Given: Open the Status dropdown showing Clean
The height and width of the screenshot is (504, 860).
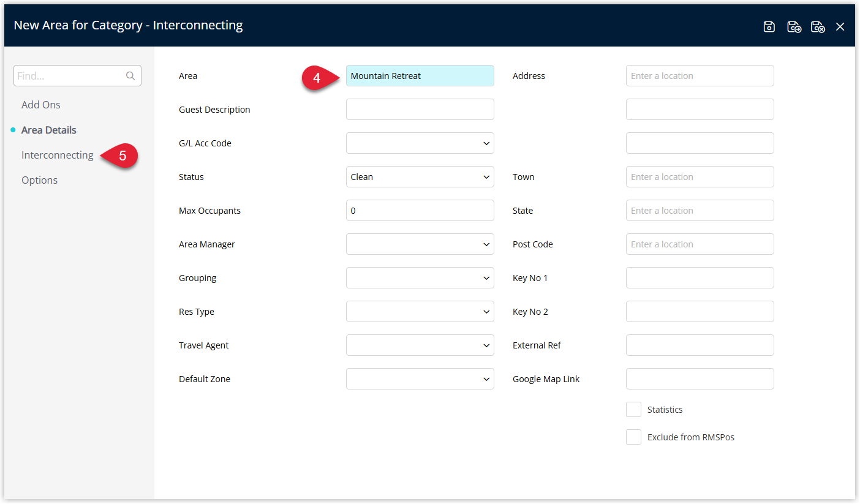Looking at the screenshot, I should (x=420, y=177).
